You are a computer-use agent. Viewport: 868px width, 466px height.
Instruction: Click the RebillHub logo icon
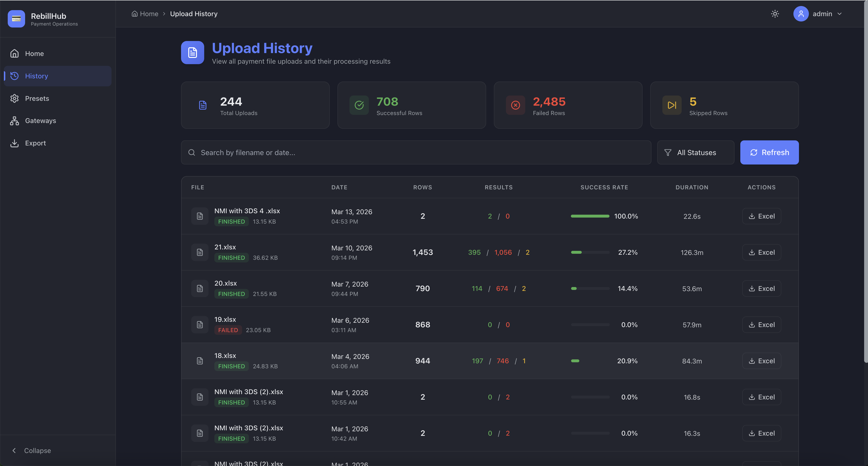16,19
